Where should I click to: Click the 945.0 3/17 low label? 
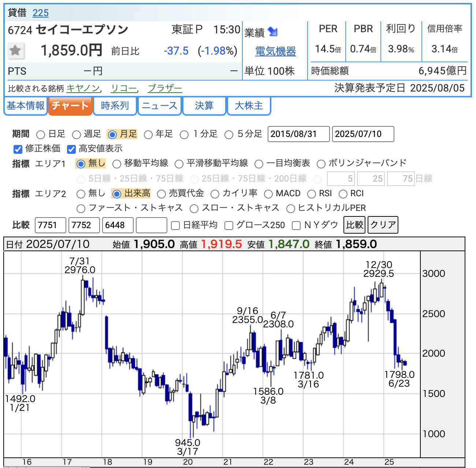[x=187, y=447]
